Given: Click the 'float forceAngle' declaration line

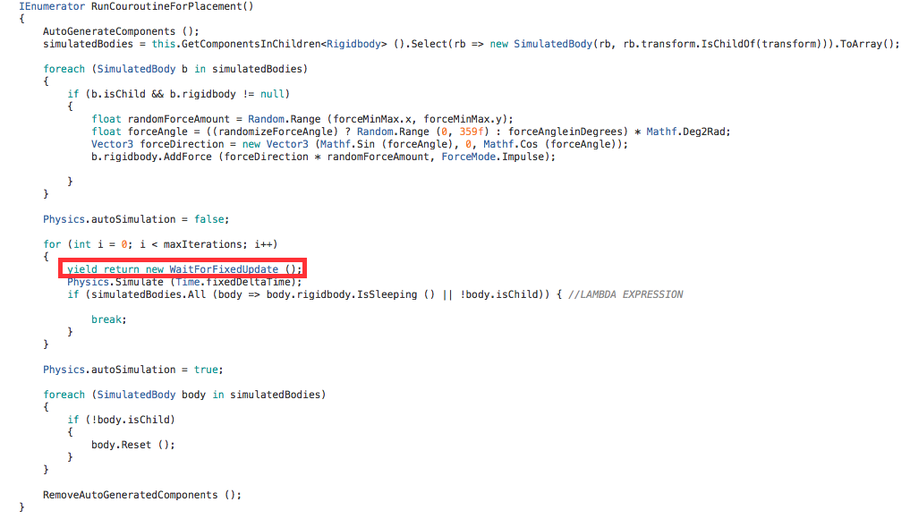Looking at the screenshot, I should point(410,132).
